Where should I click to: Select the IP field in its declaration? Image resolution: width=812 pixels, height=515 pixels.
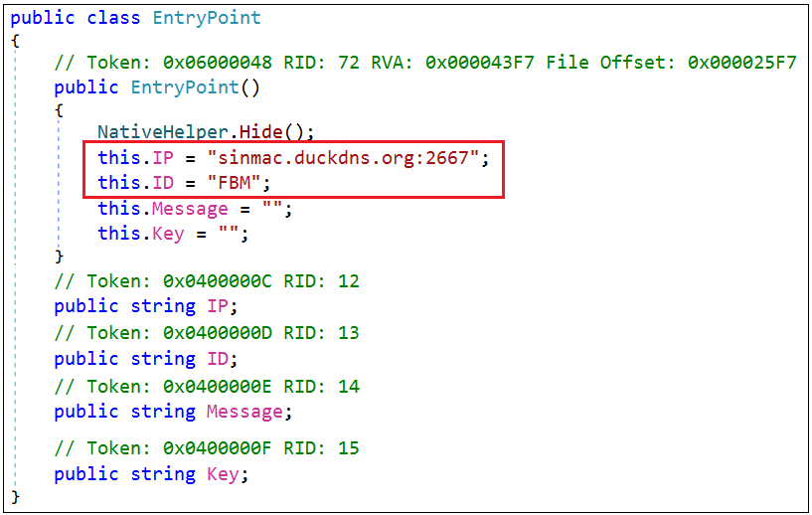(217, 306)
